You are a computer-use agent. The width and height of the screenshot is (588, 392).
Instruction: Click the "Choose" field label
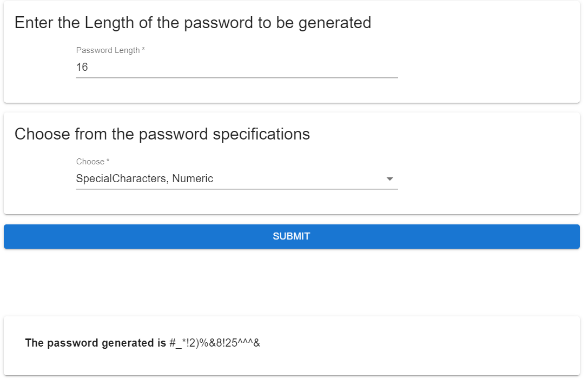pyautogui.click(x=90, y=162)
